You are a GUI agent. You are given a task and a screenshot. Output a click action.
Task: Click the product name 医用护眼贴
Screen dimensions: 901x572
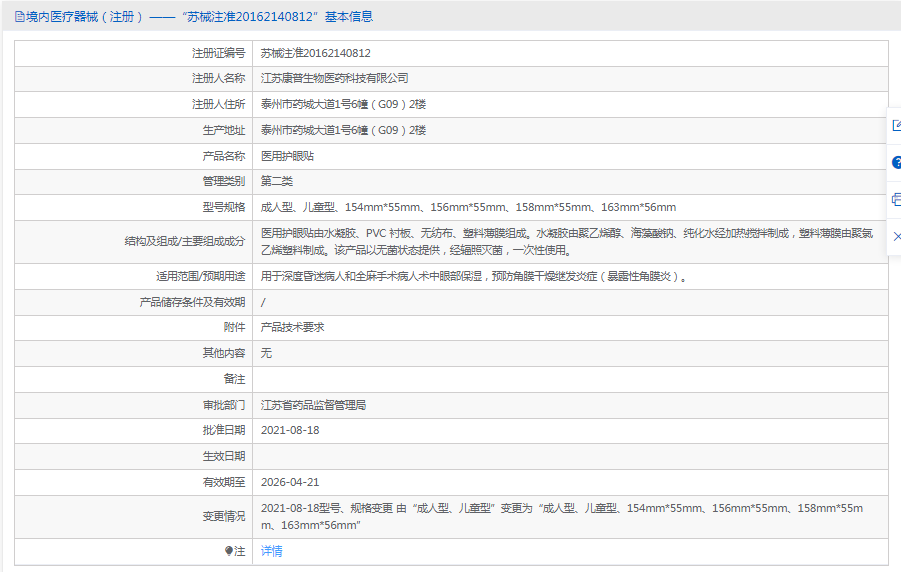pos(287,156)
